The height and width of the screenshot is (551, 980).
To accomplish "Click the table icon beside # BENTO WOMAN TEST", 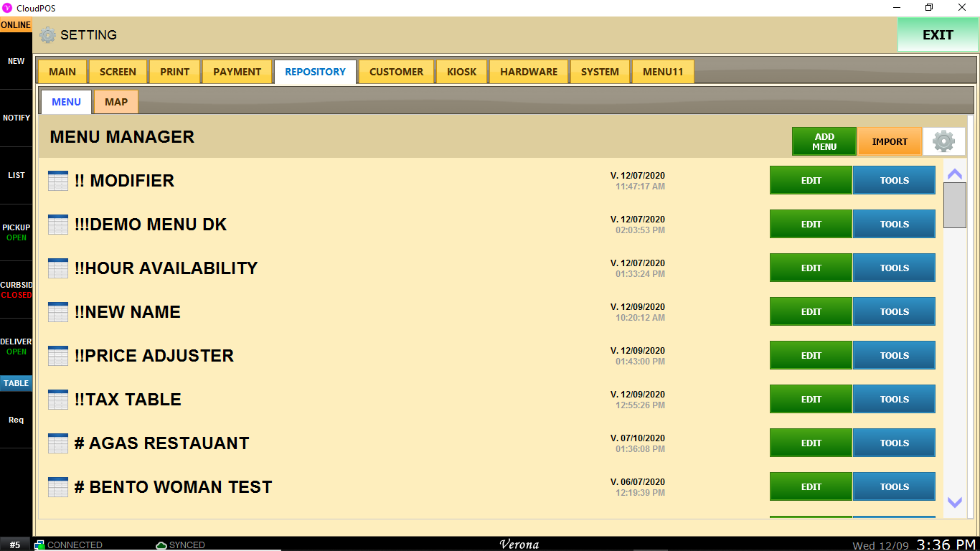I will pyautogui.click(x=58, y=487).
